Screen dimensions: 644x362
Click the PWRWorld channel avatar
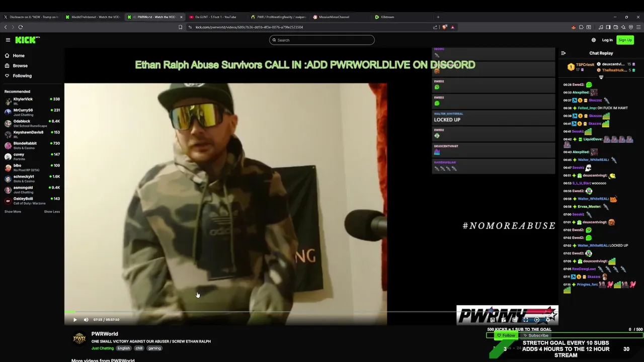pos(79,339)
